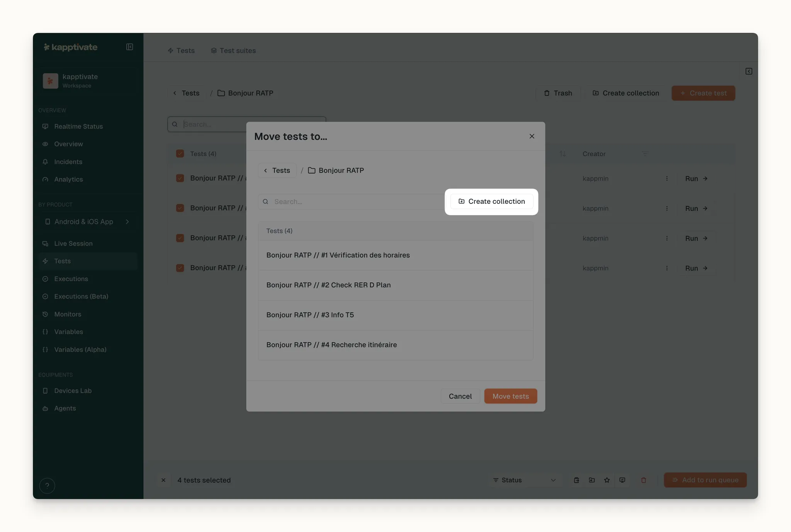Uncheck the second test row's checkbox

pyautogui.click(x=180, y=208)
